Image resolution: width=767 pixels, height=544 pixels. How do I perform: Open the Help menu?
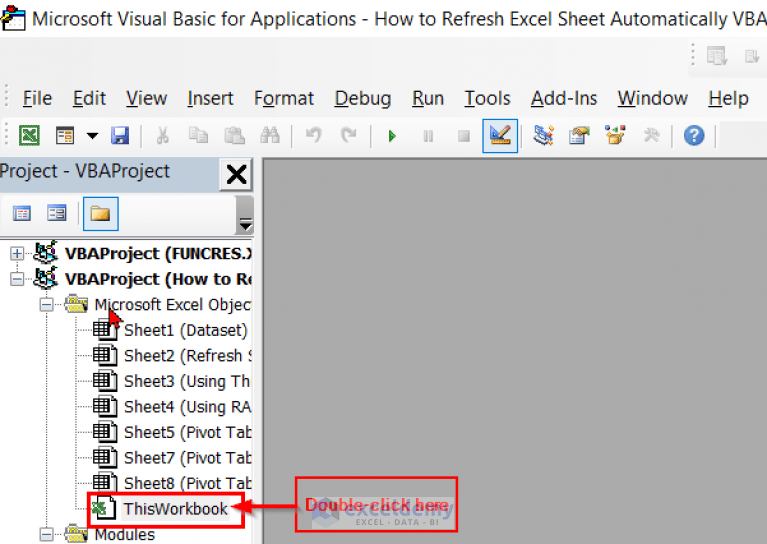click(728, 98)
